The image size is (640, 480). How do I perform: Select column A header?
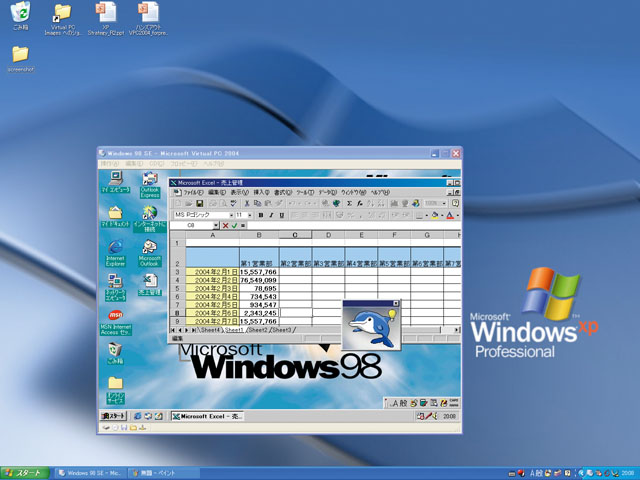click(213, 235)
